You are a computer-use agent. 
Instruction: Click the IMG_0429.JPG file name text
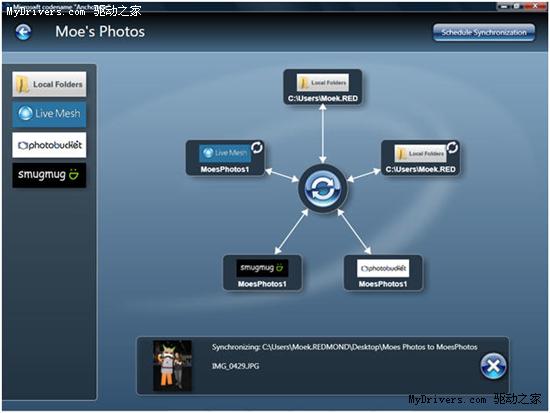click(235, 366)
